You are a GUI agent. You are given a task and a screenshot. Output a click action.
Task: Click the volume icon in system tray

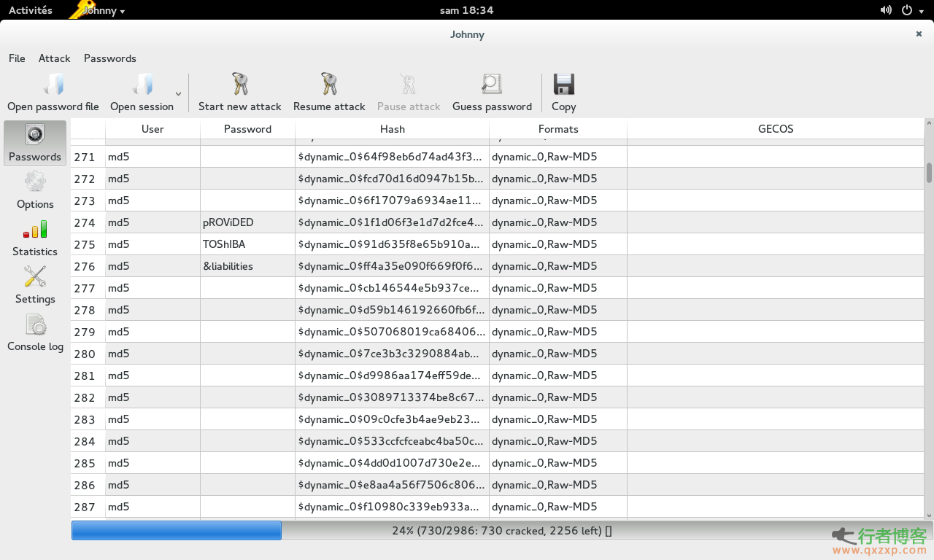coord(886,10)
